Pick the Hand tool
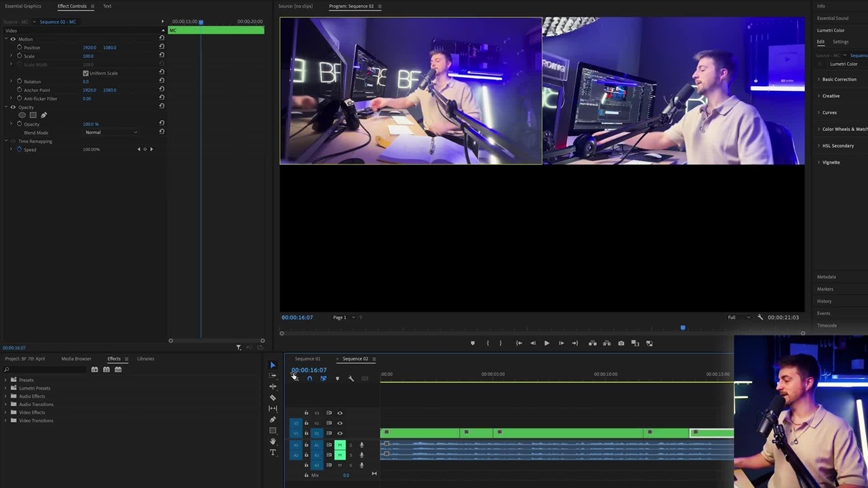Screen dimensions: 868x488 273,441
